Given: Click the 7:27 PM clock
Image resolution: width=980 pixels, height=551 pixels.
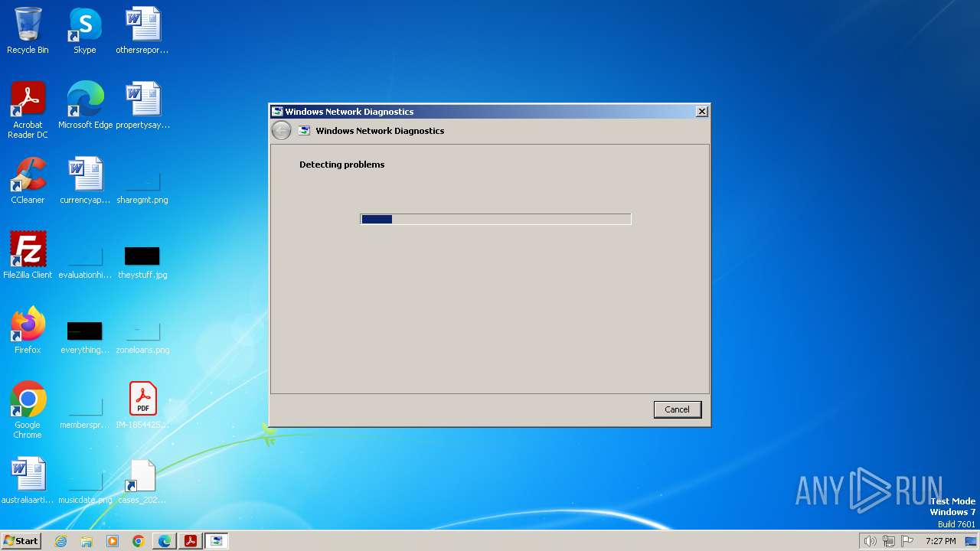Looking at the screenshot, I should (940, 541).
